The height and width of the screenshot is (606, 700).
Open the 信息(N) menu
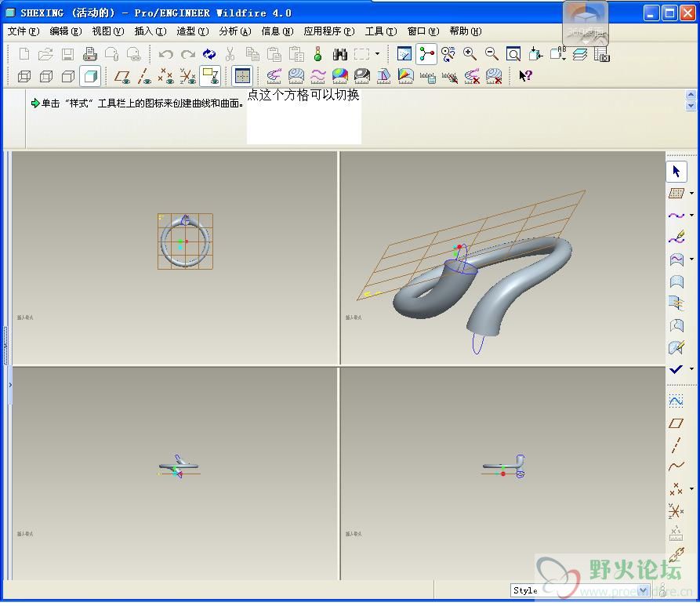click(277, 31)
